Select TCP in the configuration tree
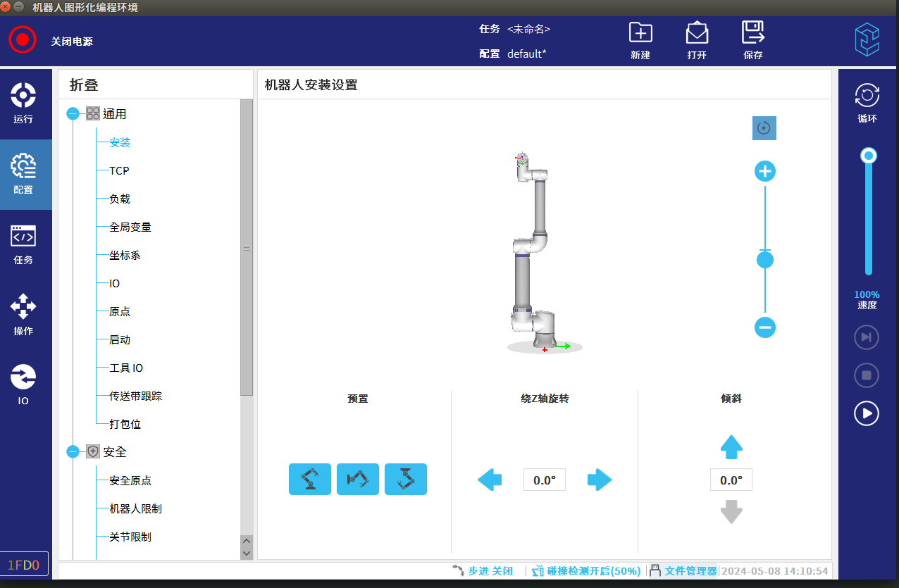Screen dimensions: 899x588 coord(119,170)
